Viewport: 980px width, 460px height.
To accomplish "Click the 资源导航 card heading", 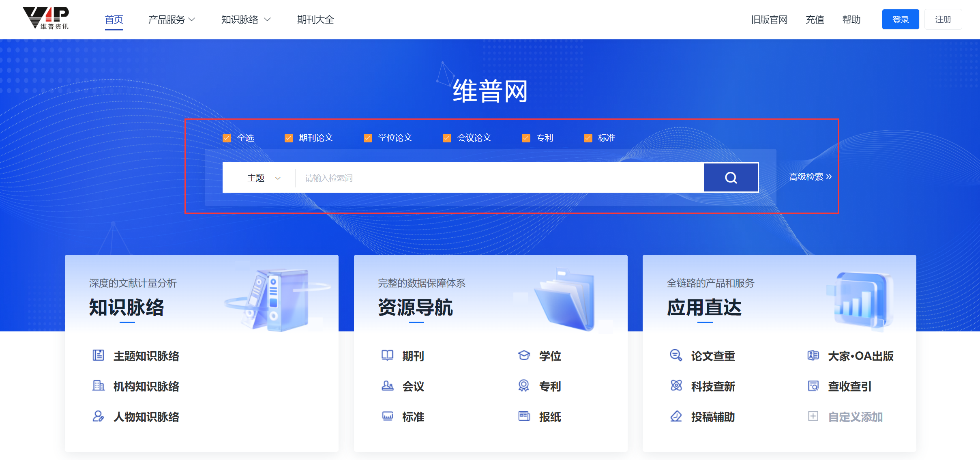I will (x=416, y=307).
